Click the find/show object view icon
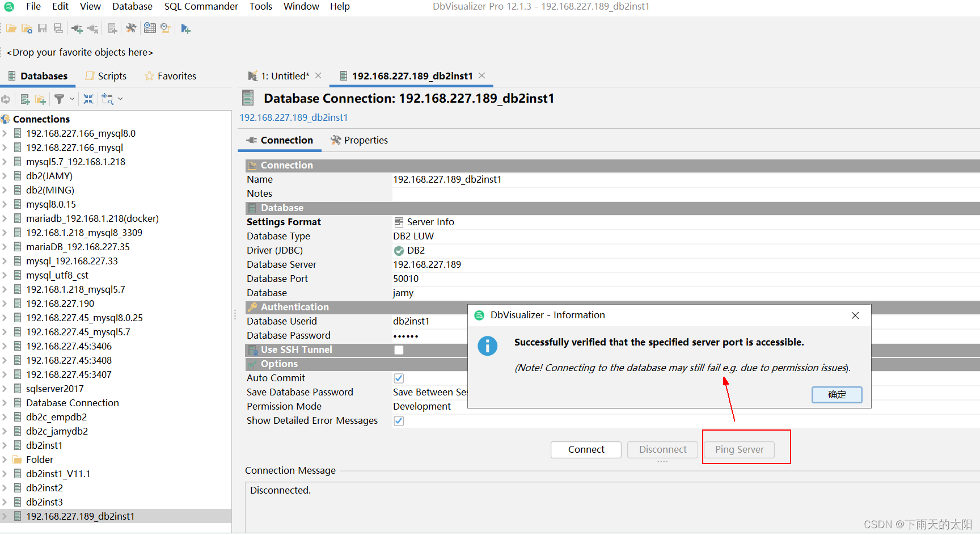980x535 pixels. click(107, 99)
